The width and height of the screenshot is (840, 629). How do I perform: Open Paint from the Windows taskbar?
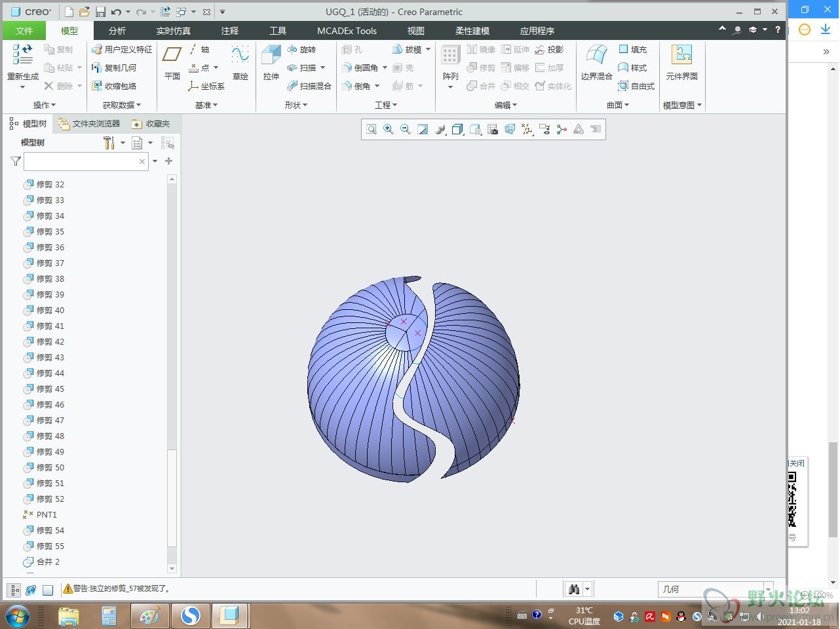(150, 616)
